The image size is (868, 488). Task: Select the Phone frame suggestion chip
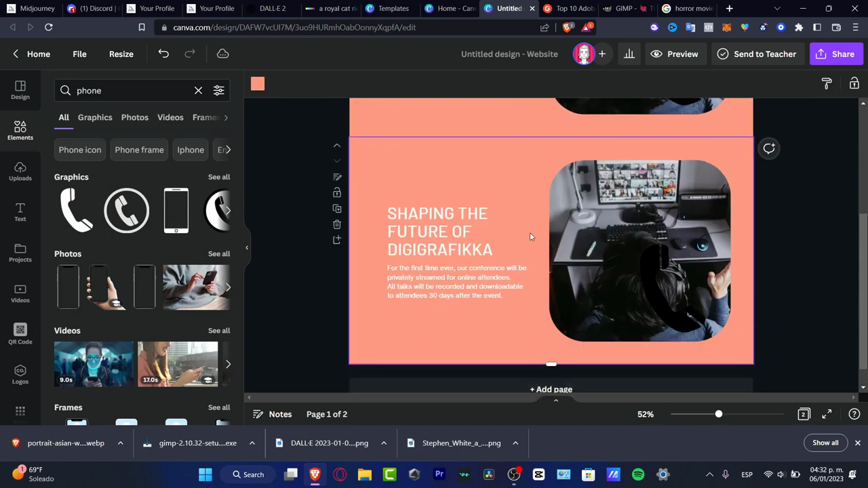pos(139,150)
